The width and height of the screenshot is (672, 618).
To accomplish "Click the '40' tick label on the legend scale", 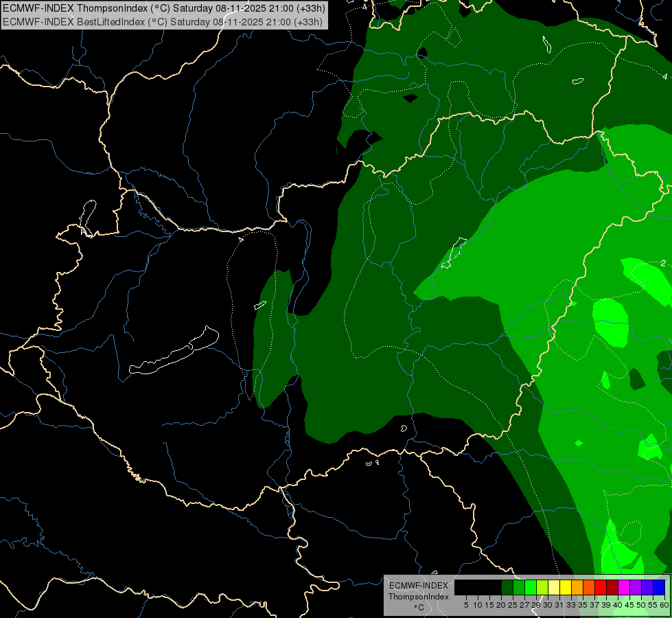I will [618, 605].
